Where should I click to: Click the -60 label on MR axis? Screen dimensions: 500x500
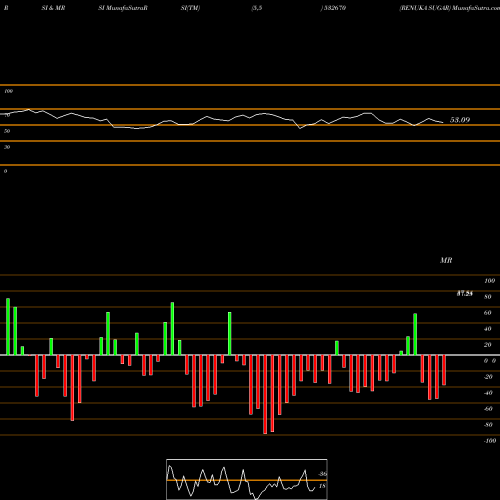tap(488, 409)
